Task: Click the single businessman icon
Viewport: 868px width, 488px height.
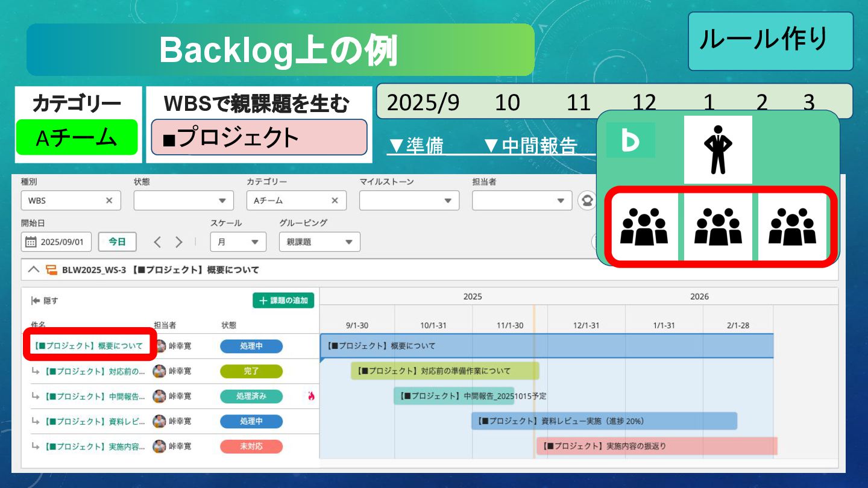Action: (x=718, y=150)
